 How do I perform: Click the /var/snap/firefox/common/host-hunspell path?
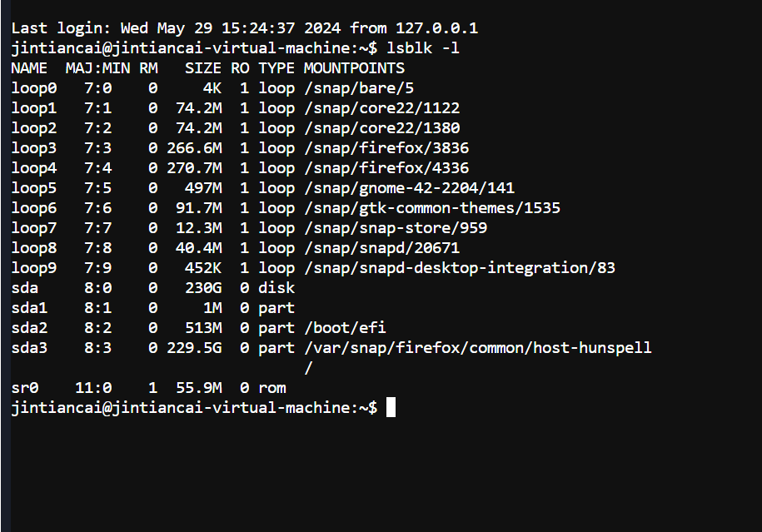pos(478,348)
